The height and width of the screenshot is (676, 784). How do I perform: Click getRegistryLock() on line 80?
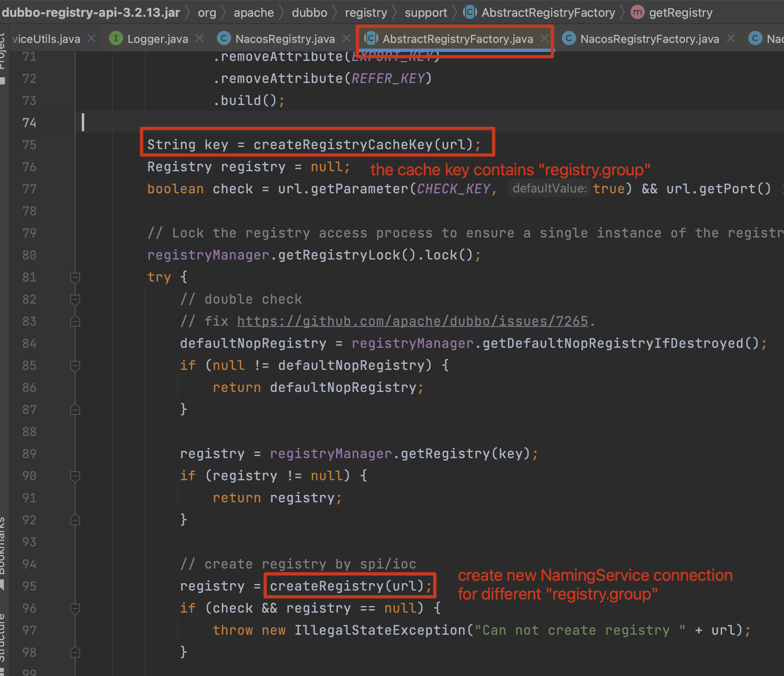click(347, 255)
